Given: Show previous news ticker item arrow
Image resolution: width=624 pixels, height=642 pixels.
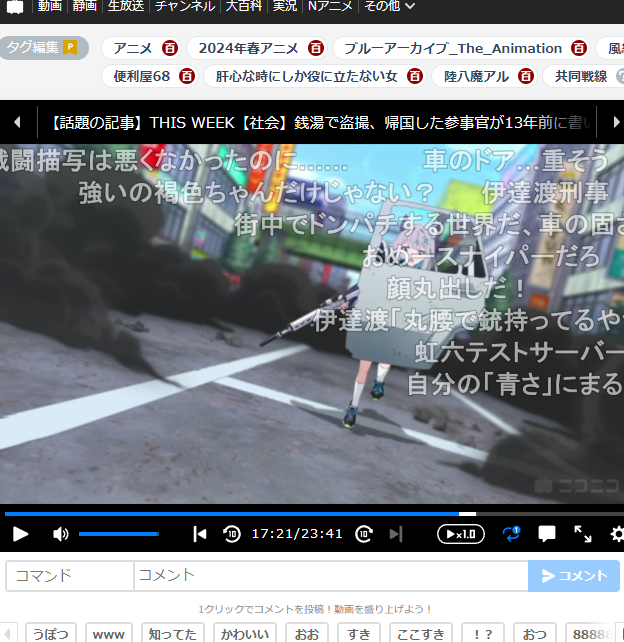Looking at the screenshot, I should [17, 122].
